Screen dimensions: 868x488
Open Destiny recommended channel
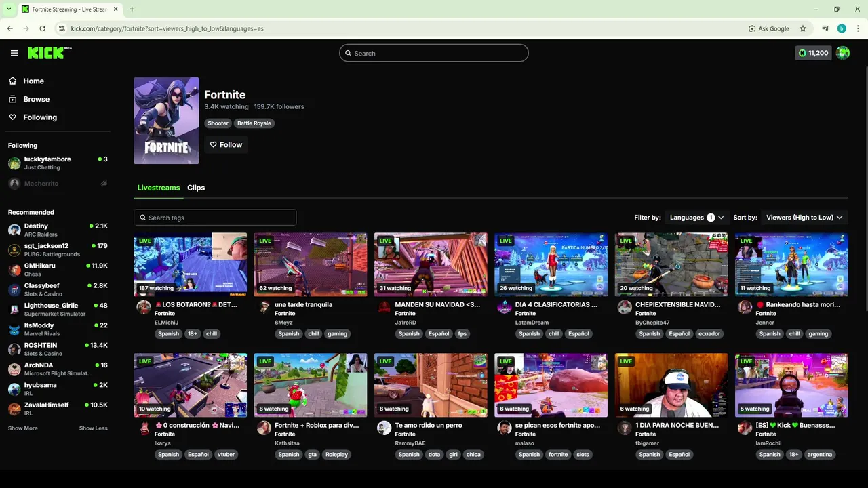58,230
